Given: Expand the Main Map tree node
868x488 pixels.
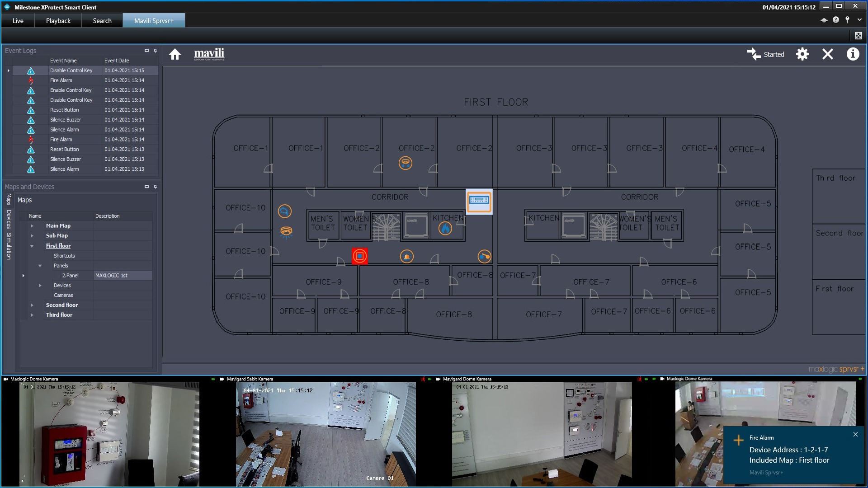Looking at the screenshot, I should tap(32, 226).
